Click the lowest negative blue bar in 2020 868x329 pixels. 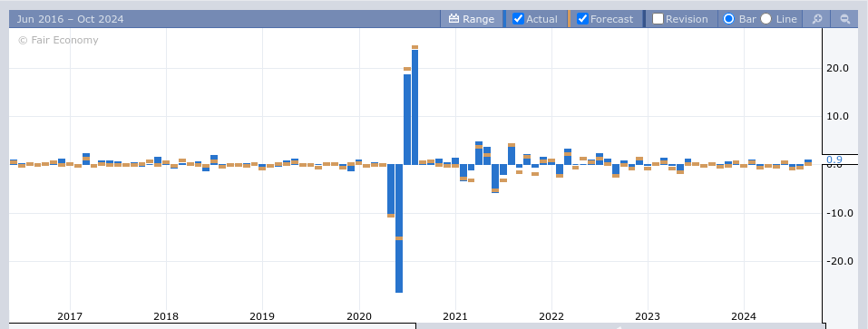tap(398, 228)
